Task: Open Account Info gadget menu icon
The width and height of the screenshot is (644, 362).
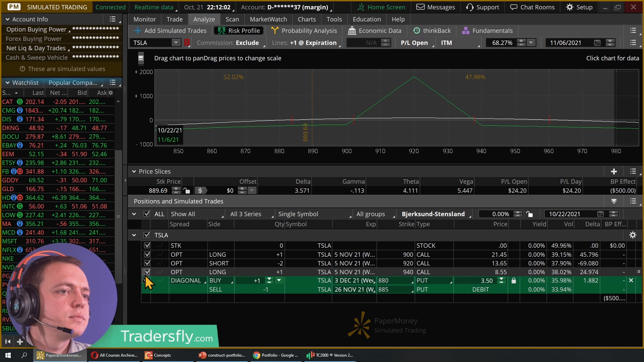Action: (x=113, y=19)
